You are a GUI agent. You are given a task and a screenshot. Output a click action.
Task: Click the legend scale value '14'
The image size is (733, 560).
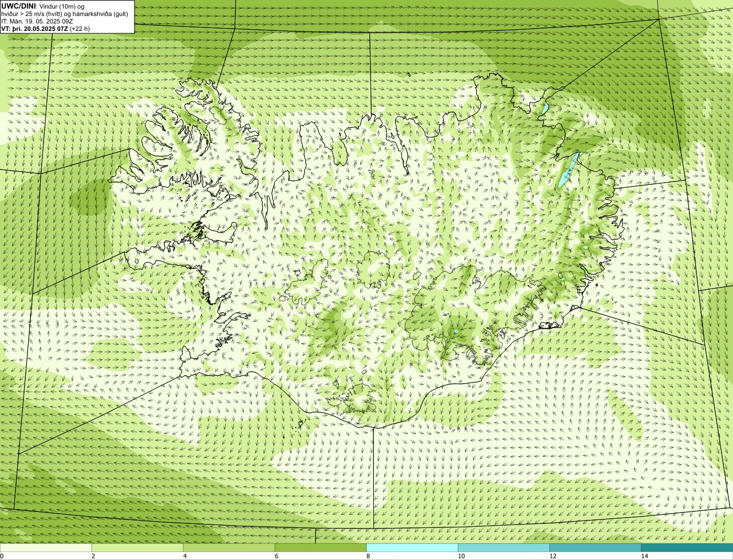(x=644, y=556)
